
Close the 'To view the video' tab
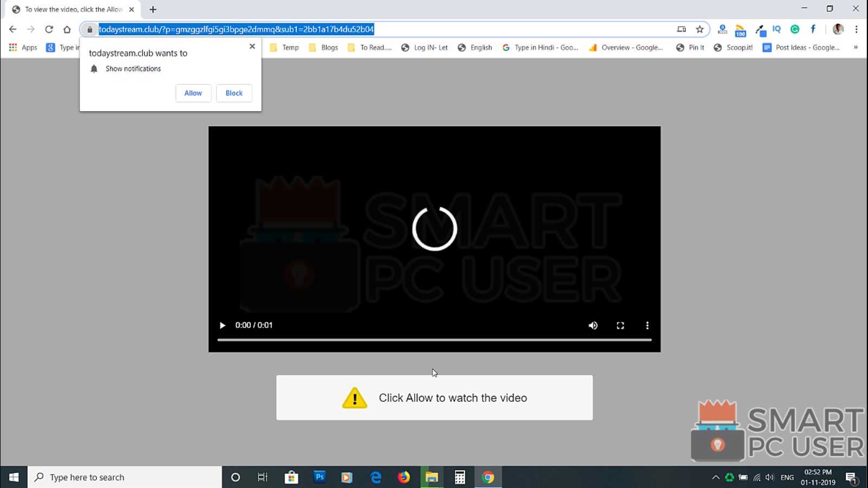click(131, 10)
